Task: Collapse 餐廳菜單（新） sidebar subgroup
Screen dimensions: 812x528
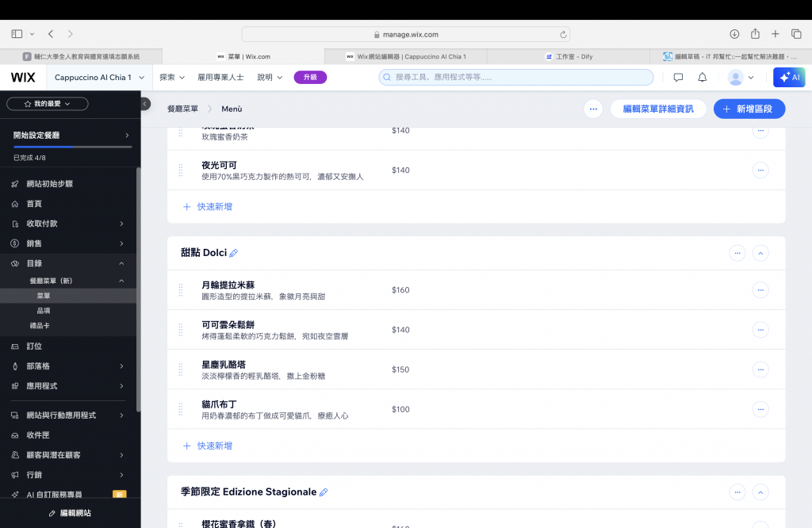Action: [x=121, y=281]
